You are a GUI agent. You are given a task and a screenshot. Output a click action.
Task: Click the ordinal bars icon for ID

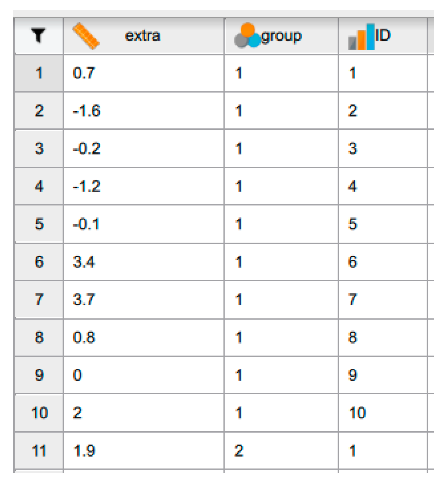(361, 36)
